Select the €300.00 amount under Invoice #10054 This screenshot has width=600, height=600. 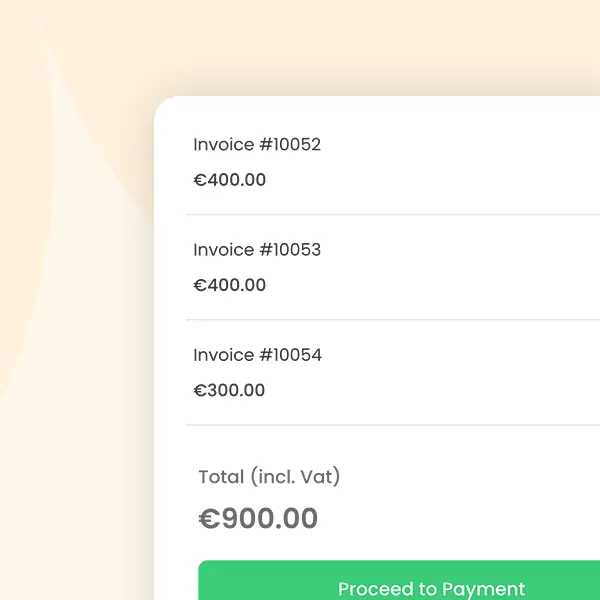point(230,391)
